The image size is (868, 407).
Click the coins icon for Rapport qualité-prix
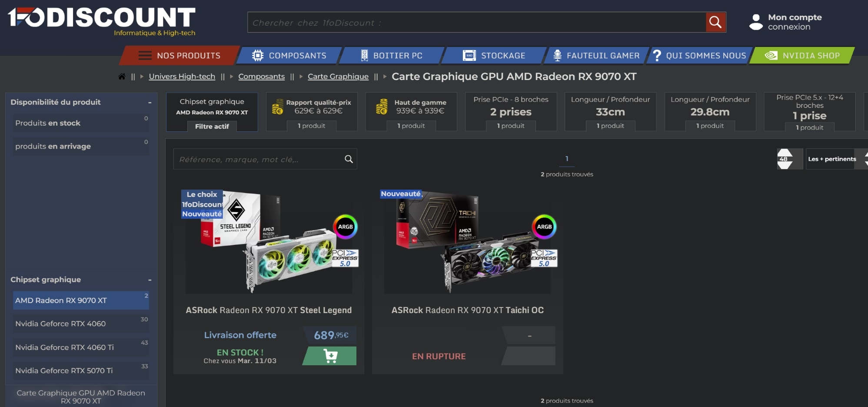277,107
